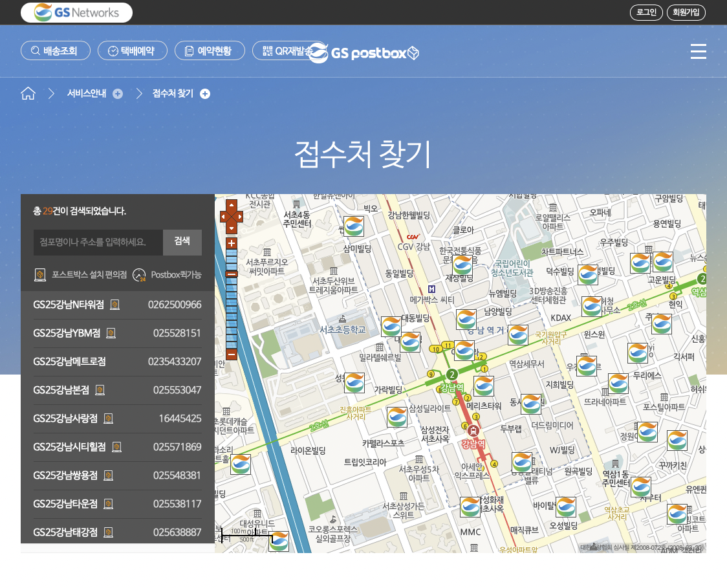727x588 pixels.
Task: Zoom out with the map minus button
Action: point(232,354)
